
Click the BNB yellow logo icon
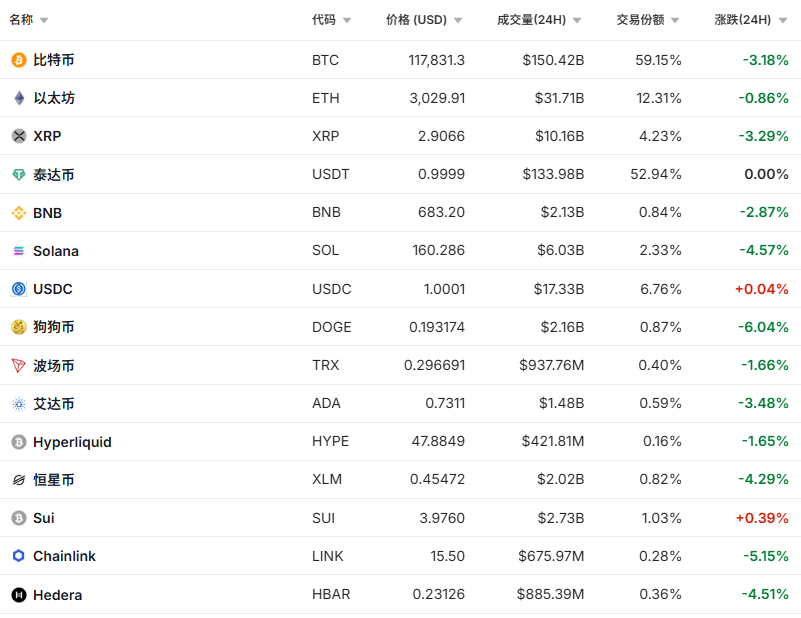(18, 213)
